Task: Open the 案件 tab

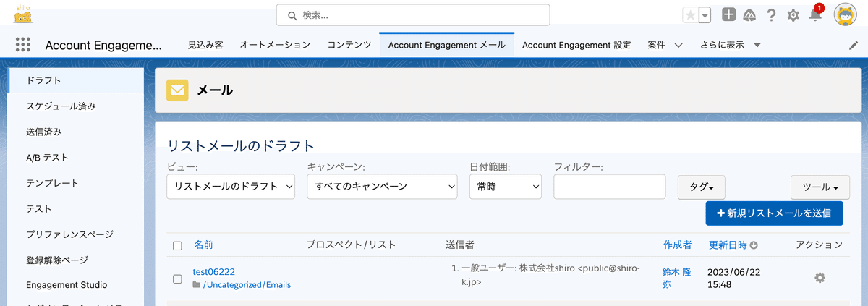Action: pos(656,45)
